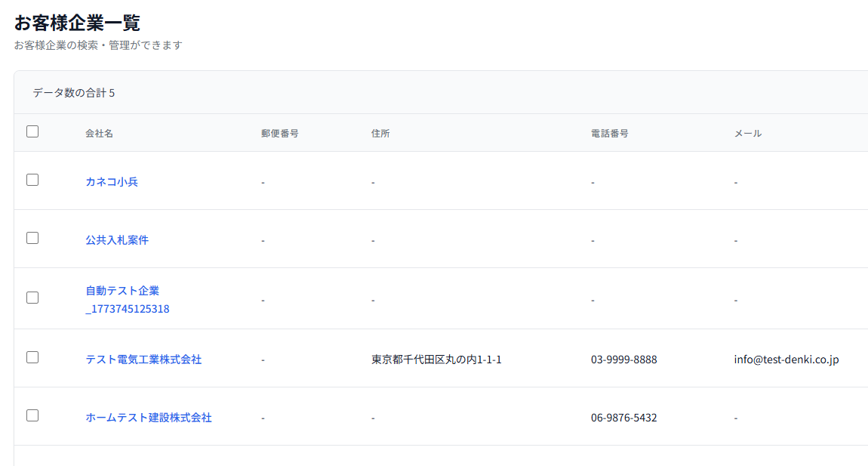This screenshot has width=868, height=466.
Task: Click the phone number 06-9876-5432
Action: click(x=624, y=418)
